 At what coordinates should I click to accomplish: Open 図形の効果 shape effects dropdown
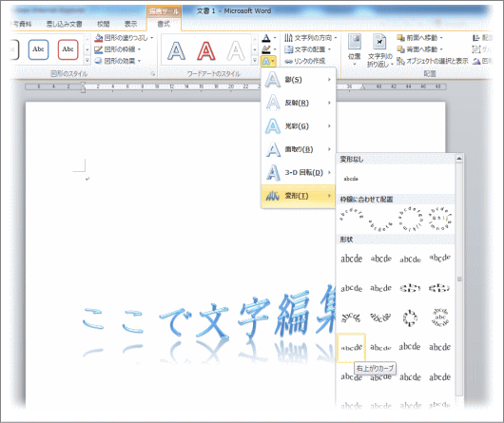pyautogui.click(x=118, y=61)
